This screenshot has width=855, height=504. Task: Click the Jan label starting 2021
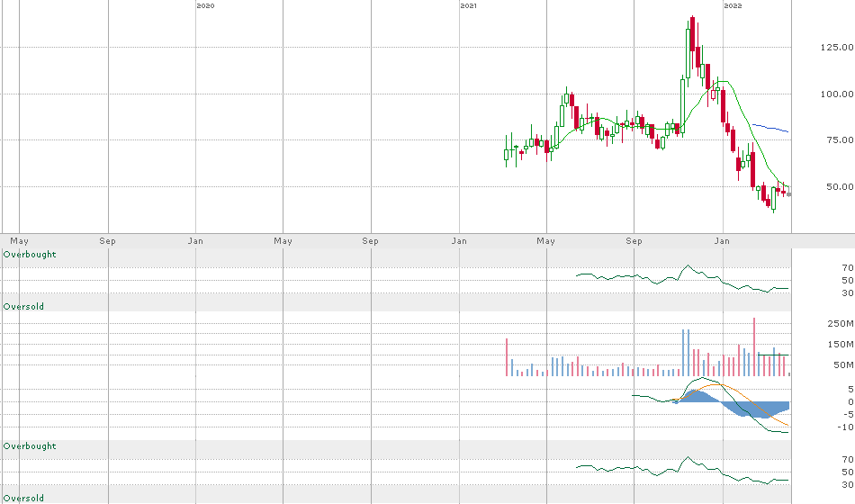coord(459,240)
